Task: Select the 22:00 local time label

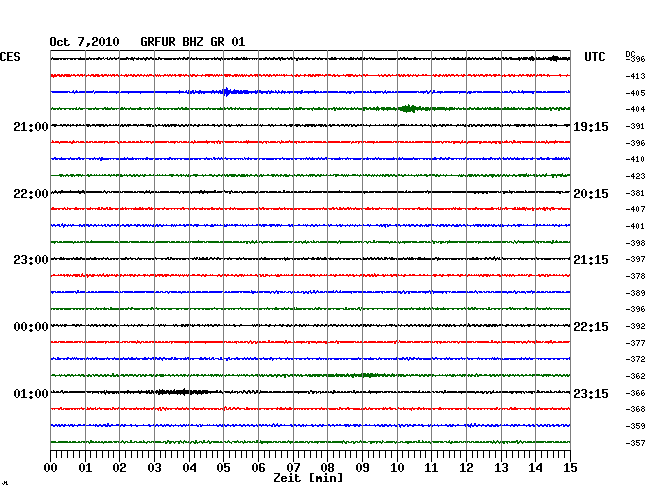Action: click(x=31, y=194)
